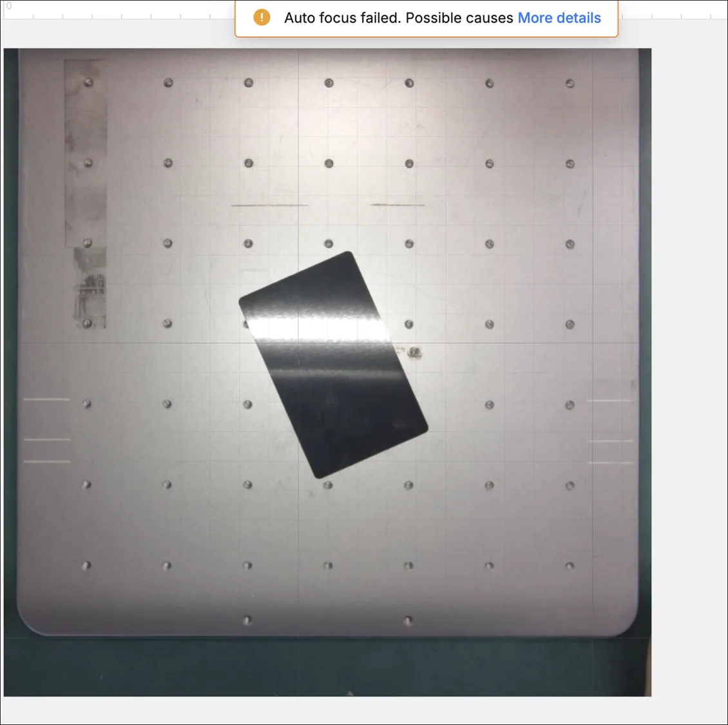The height and width of the screenshot is (725, 728).
Task: Click the zero origin label on the ruler
Action: pos(9,6)
